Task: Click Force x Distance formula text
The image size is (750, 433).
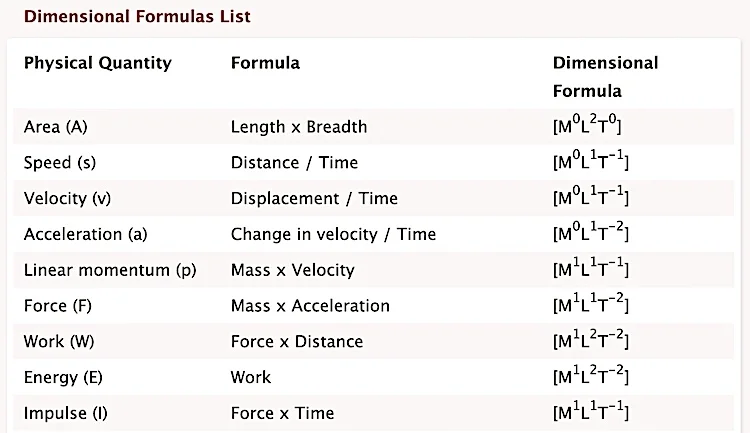Action: pos(297,342)
